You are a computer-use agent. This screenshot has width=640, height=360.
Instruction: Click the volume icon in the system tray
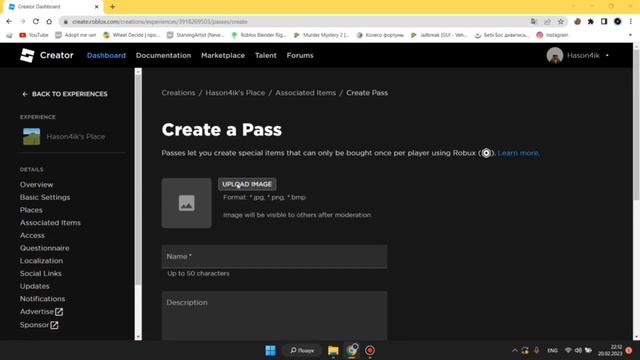click(x=578, y=350)
